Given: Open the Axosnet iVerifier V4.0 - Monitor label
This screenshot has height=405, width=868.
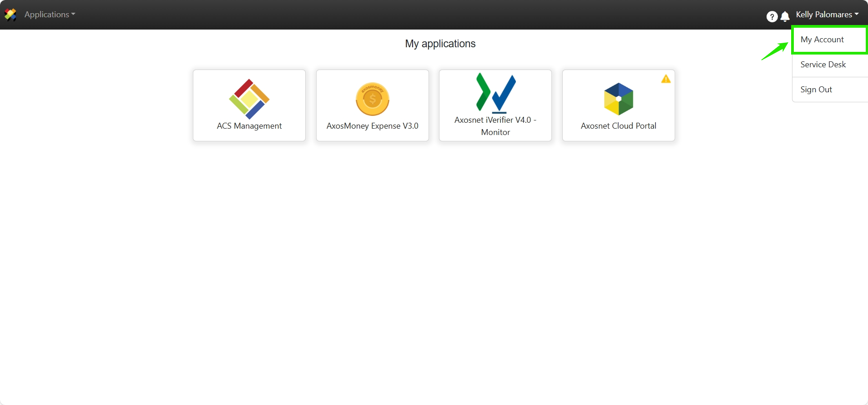Looking at the screenshot, I should (495, 126).
